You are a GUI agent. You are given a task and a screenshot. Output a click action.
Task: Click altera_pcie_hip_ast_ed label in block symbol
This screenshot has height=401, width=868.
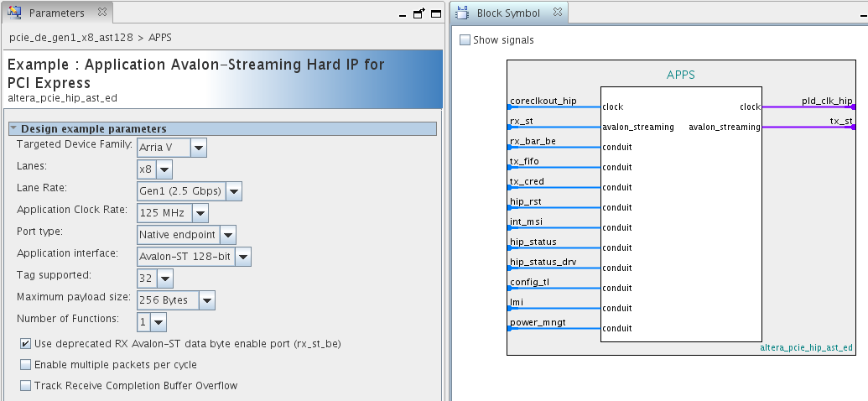coord(806,348)
